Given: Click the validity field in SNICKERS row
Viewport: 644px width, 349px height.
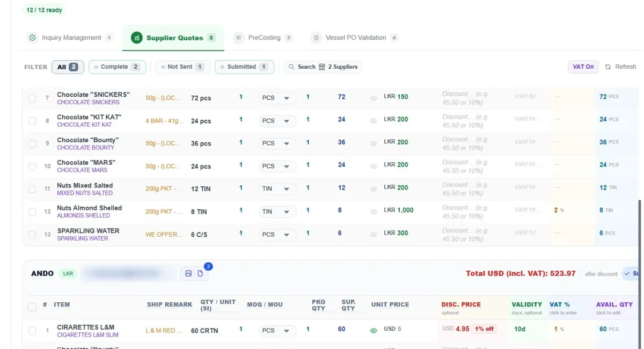Looking at the screenshot, I should [x=529, y=97].
